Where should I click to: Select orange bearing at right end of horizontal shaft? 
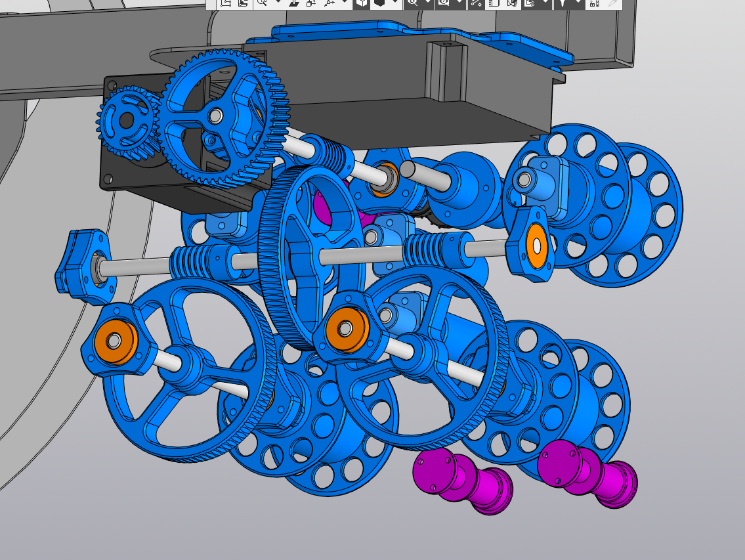coord(537,246)
